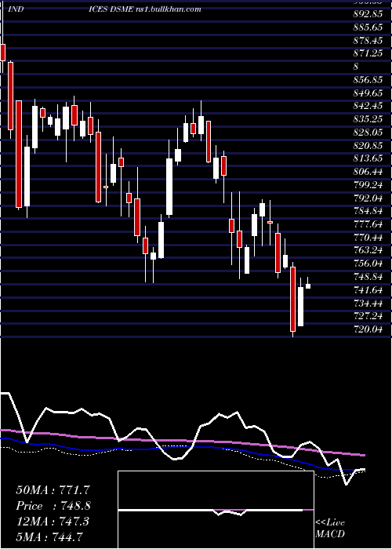392x549 pixels.
Task: Select the 878.45 price axis label
Action: click(x=368, y=41)
